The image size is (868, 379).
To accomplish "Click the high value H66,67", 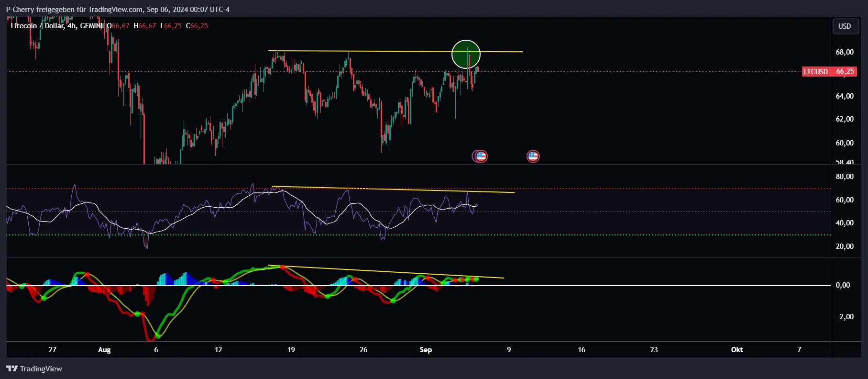I will [x=145, y=26].
